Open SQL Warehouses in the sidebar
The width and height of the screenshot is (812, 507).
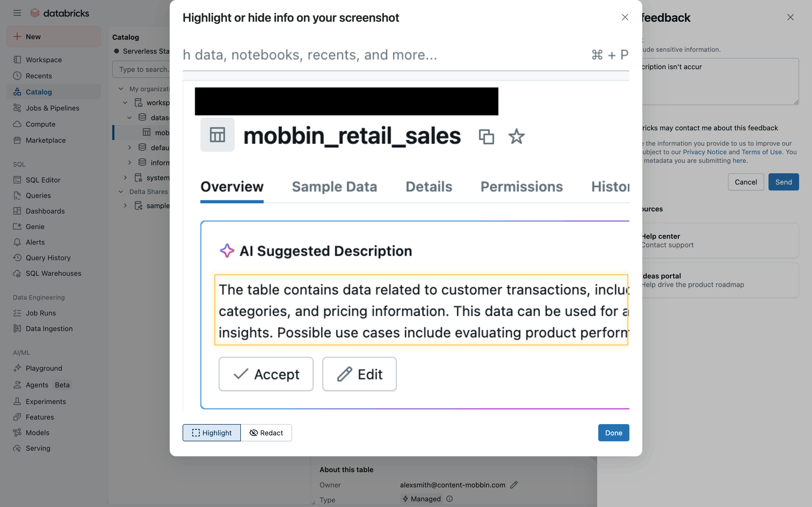[x=53, y=273]
